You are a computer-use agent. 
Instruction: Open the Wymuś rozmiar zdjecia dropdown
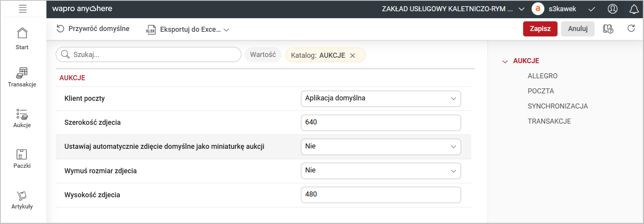click(381, 171)
